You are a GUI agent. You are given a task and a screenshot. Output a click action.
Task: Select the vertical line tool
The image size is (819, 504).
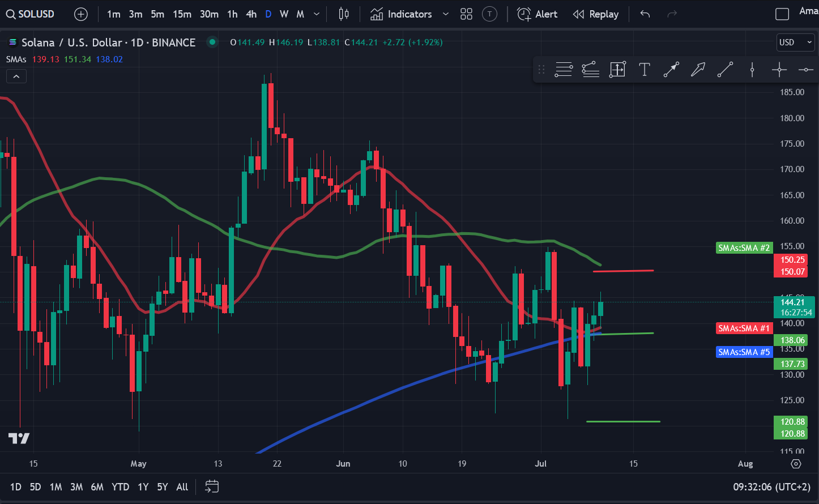tap(752, 70)
